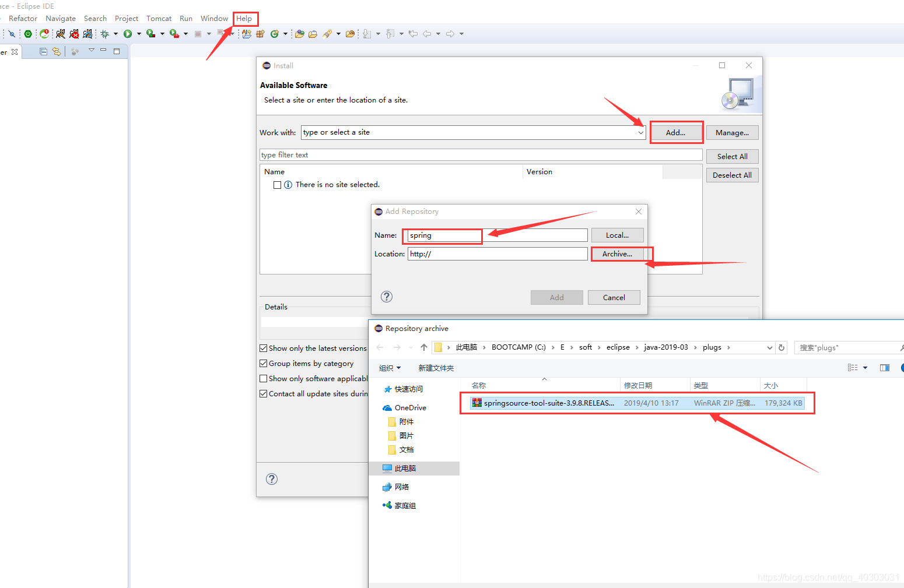Click the Previous Annotation toolbar icon
Viewport: 904px width, 588px height.
tap(390, 34)
